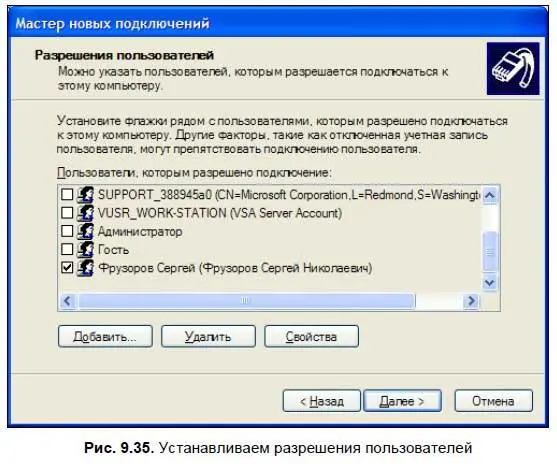The height and width of the screenshot is (464, 557).
Task: Proceed with the Далее > button
Action: click(x=402, y=401)
